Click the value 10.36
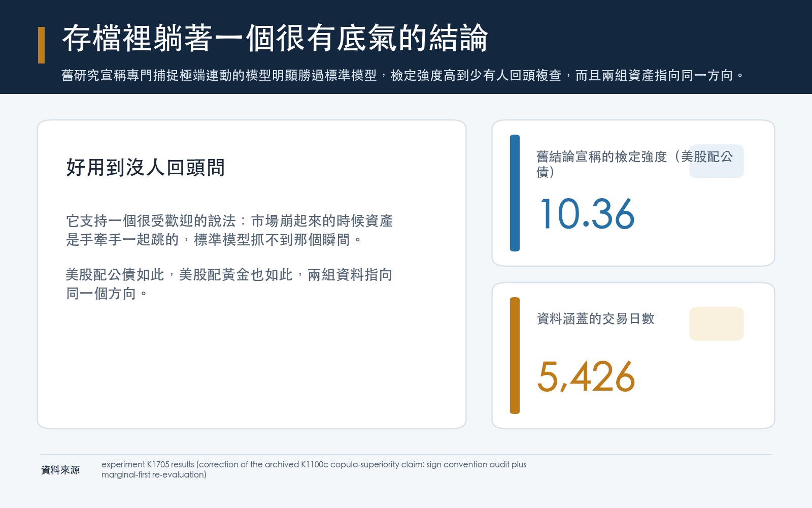This screenshot has width=812, height=508. (x=587, y=214)
